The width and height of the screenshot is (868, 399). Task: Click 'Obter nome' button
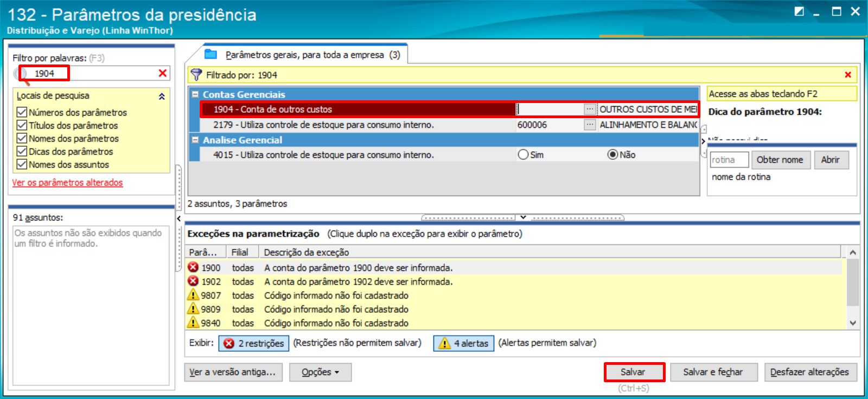pyautogui.click(x=780, y=160)
